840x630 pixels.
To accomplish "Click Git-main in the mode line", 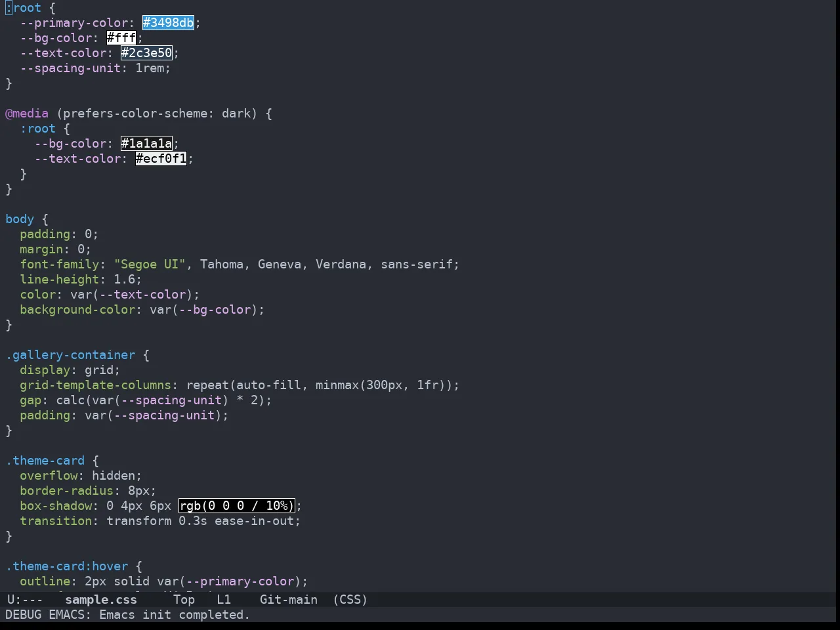I will click(x=289, y=600).
